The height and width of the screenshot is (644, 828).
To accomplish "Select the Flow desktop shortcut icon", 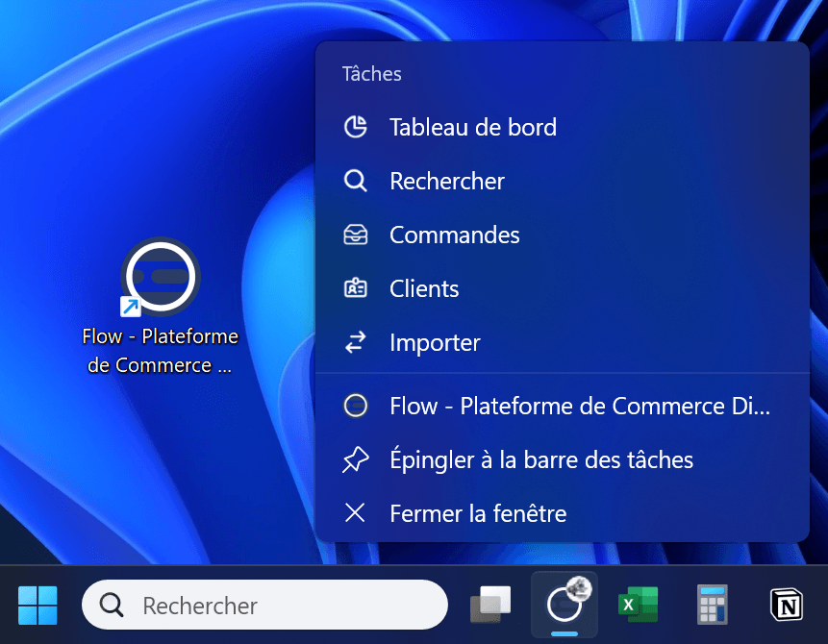I will (161, 277).
